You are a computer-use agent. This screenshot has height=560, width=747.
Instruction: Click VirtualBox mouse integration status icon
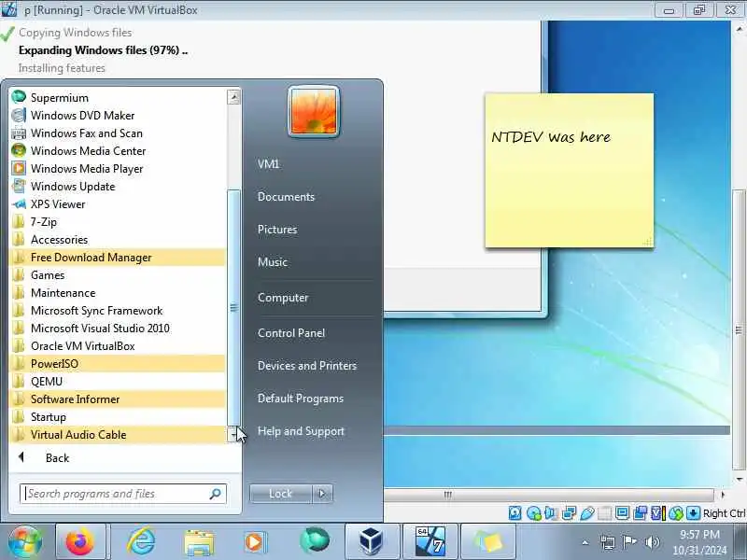(675, 512)
